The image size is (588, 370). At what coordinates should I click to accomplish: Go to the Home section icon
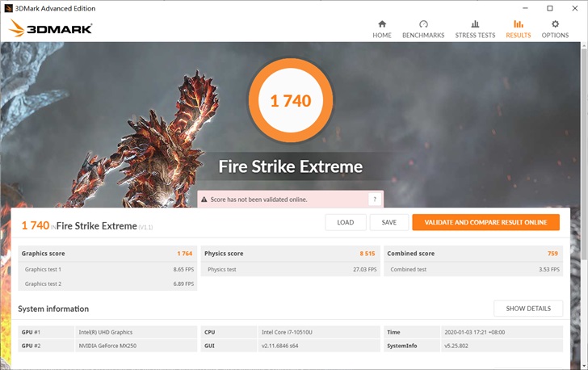tap(382, 24)
